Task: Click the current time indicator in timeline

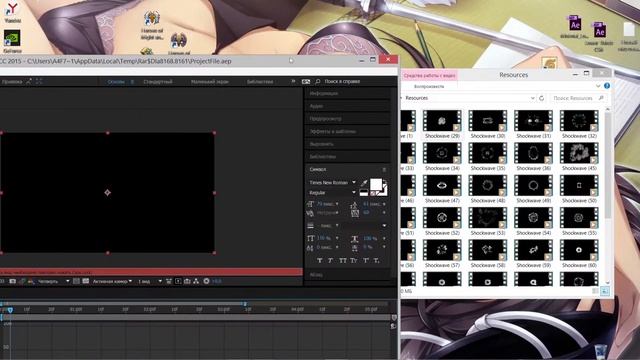Action: tap(10, 310)
